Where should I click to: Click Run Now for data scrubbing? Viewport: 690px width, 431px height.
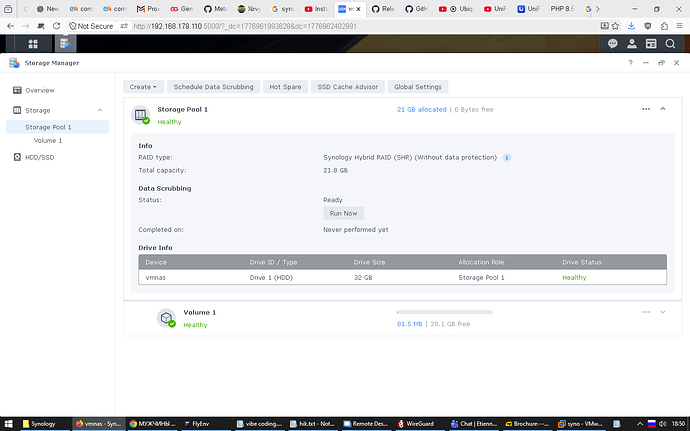tap(343, 213)
